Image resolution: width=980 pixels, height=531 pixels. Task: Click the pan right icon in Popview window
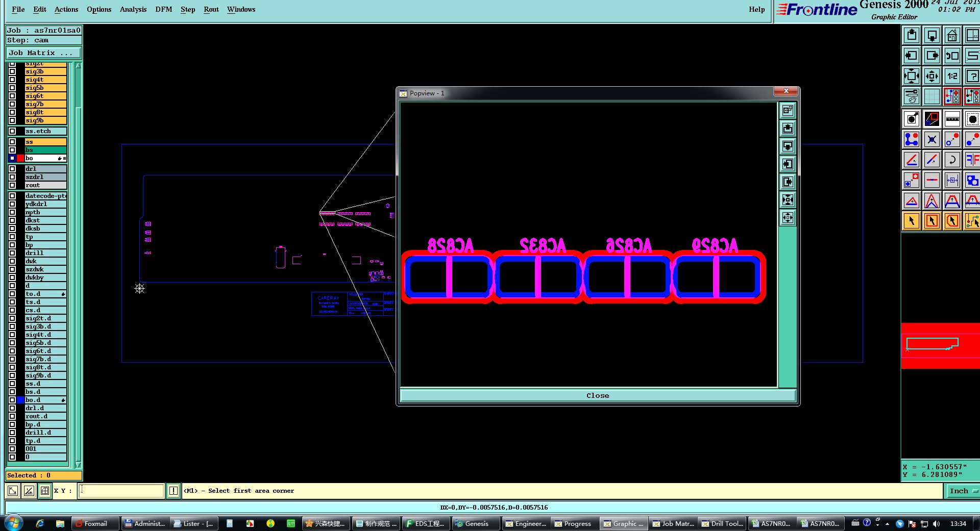[x=788, y=182]
